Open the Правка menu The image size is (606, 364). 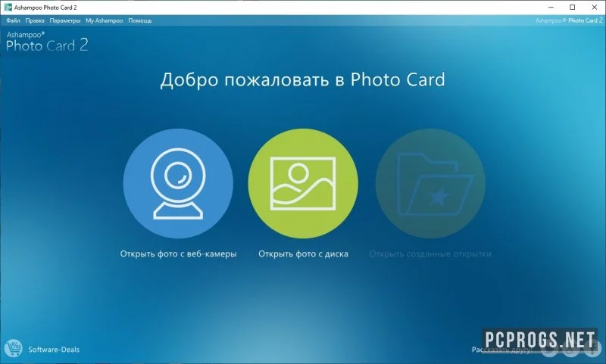coord(35,20)
